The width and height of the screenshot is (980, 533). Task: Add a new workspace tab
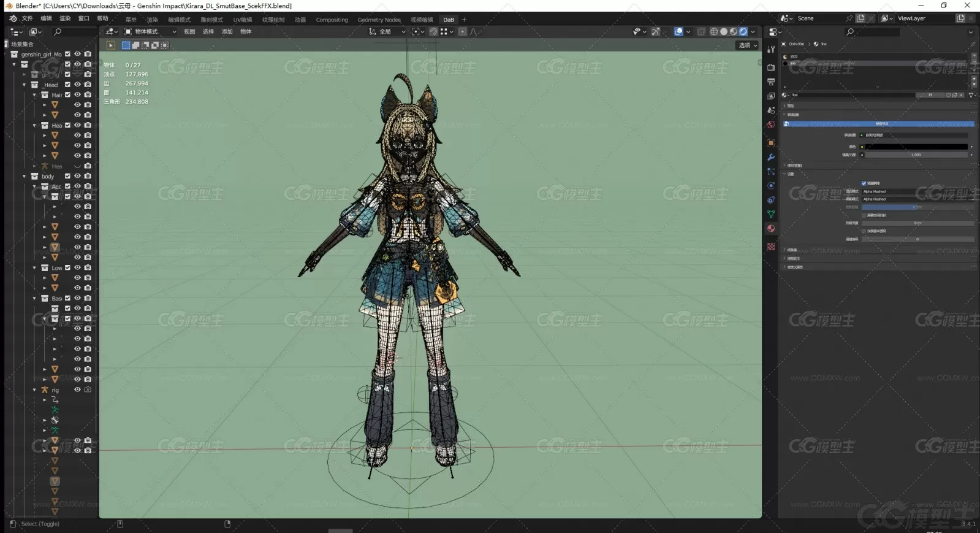point(464,20)
